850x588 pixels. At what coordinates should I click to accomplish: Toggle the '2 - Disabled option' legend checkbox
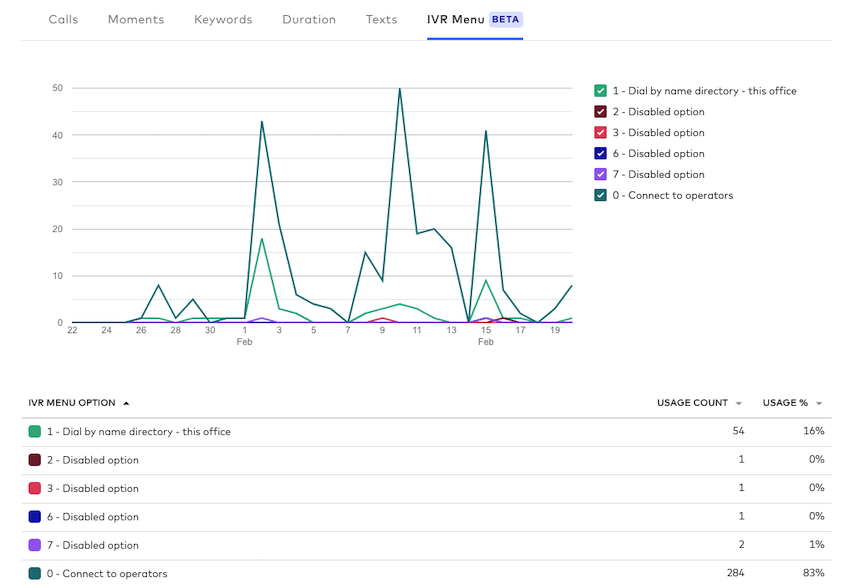599,111
